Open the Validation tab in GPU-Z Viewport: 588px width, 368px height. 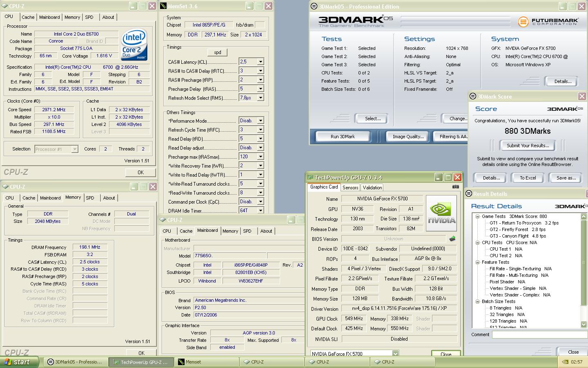372,188
